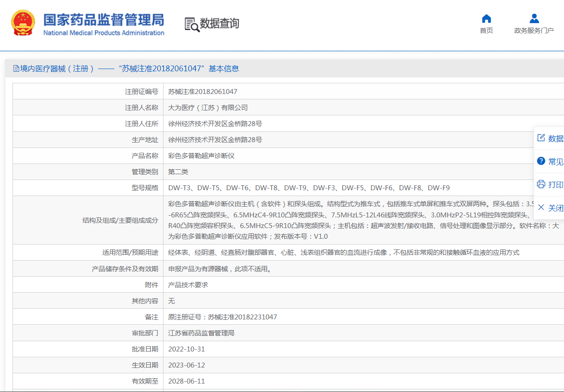Click 生产地址 address value
This screenshot has height=392, width=564.
coord(215,140)
